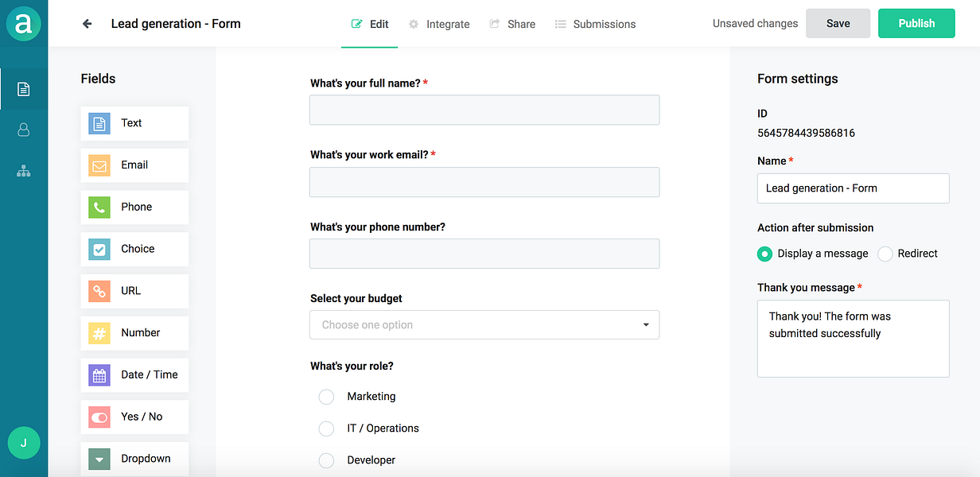Image resolution: width=980 pixels, height=477 pixels.
Task: Click the Text field icon
Action: tap(99, 123)
